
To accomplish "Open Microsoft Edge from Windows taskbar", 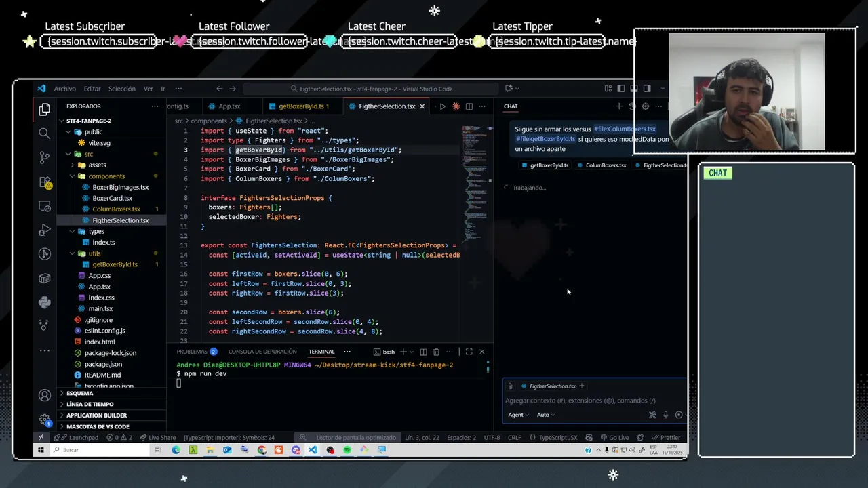I will click(x=176, y=450).
